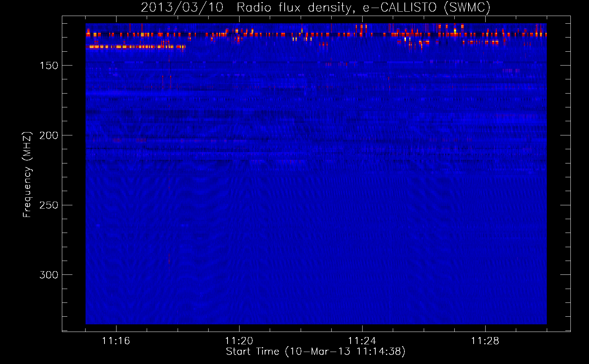The height and width of the screenshot is (364, 589).
Task: Click the '200' frequency tick label
Action: [49, 135]
